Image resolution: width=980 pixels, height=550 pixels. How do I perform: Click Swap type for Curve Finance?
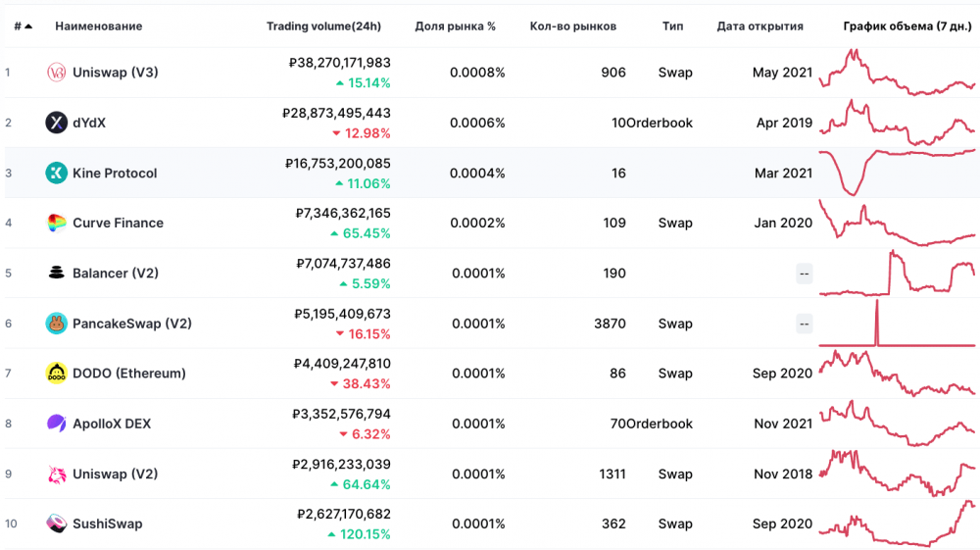[675, 224]
